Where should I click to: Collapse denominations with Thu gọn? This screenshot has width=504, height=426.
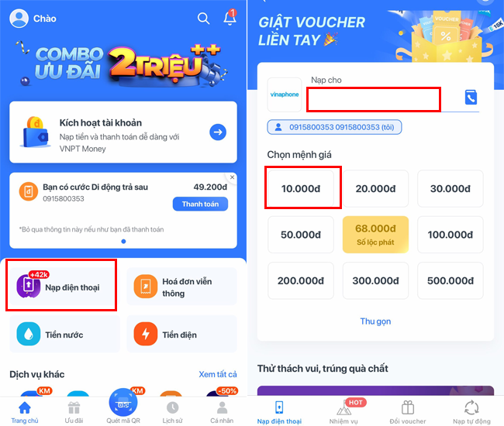click(375, 321)
